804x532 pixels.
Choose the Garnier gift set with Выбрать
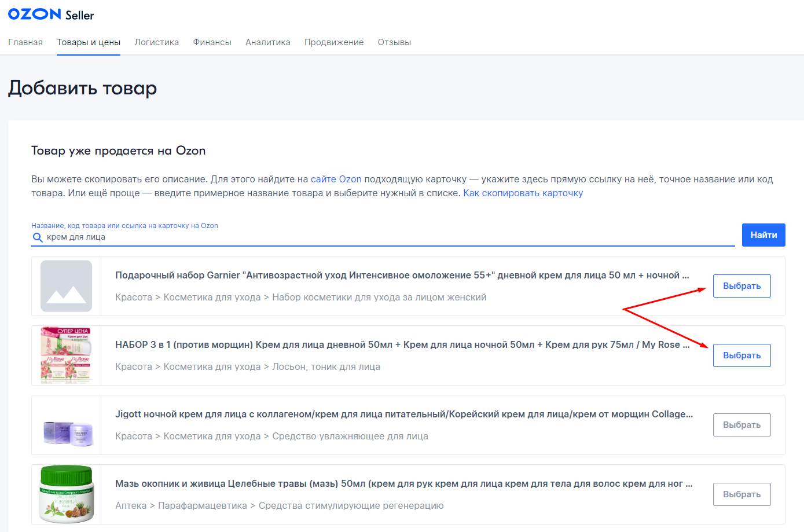[742, 286]
